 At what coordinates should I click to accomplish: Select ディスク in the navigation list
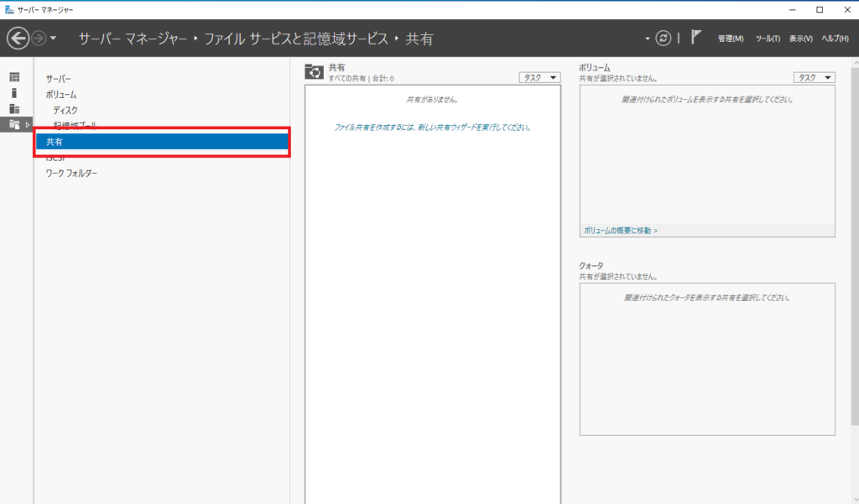[x=65, y=110]
